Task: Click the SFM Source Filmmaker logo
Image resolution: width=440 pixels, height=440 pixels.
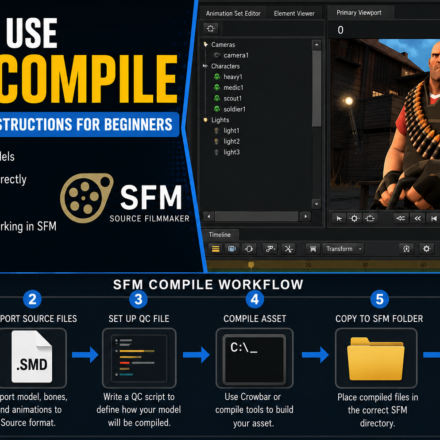Action: (x=125, y=198)
